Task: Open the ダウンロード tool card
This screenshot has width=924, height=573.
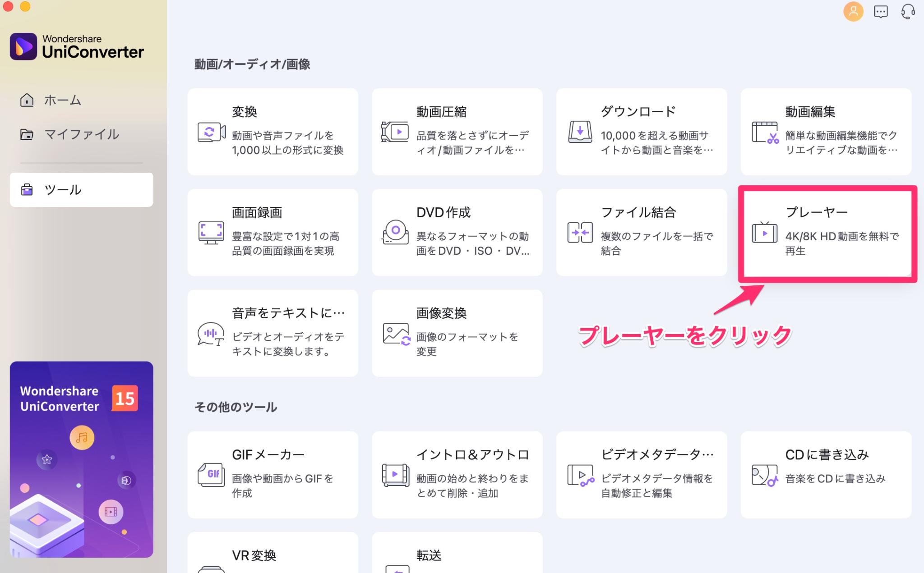Action: 642,132
